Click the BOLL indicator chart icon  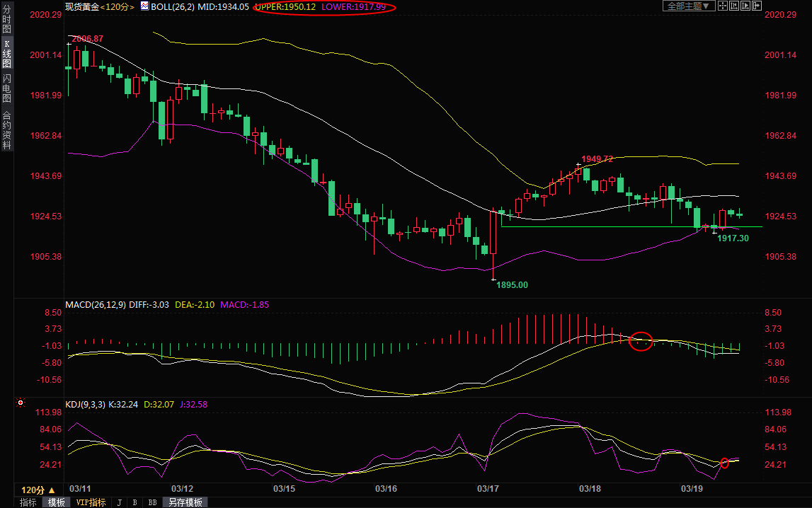[144, 6]
